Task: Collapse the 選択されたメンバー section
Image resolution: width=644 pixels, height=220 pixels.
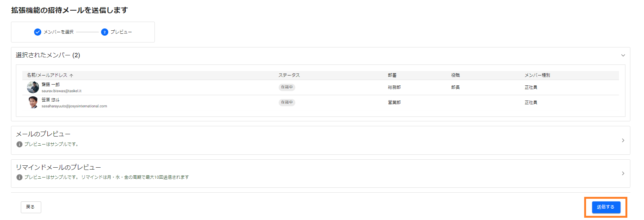Action: pyautogui.click(x=623, y=55)
